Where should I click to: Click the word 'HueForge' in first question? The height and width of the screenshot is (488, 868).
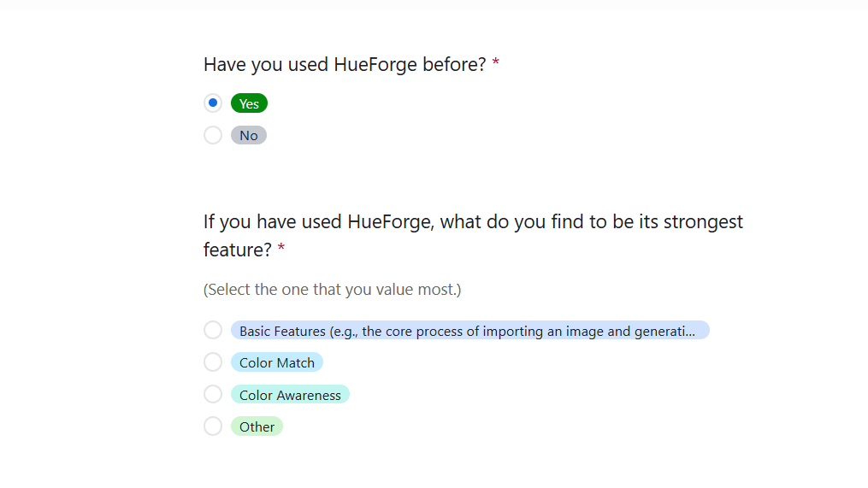pos(375,65)
